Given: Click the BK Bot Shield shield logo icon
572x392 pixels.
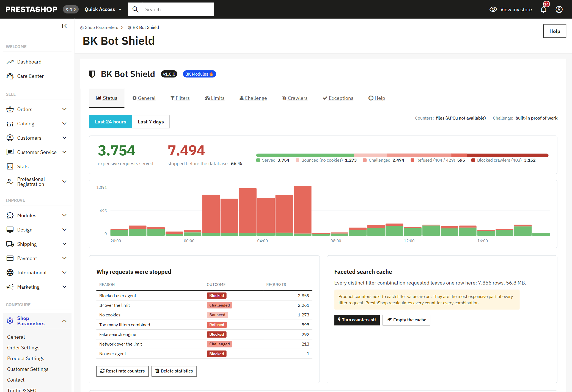Looking at the screenshot, I should click(92, 74).
